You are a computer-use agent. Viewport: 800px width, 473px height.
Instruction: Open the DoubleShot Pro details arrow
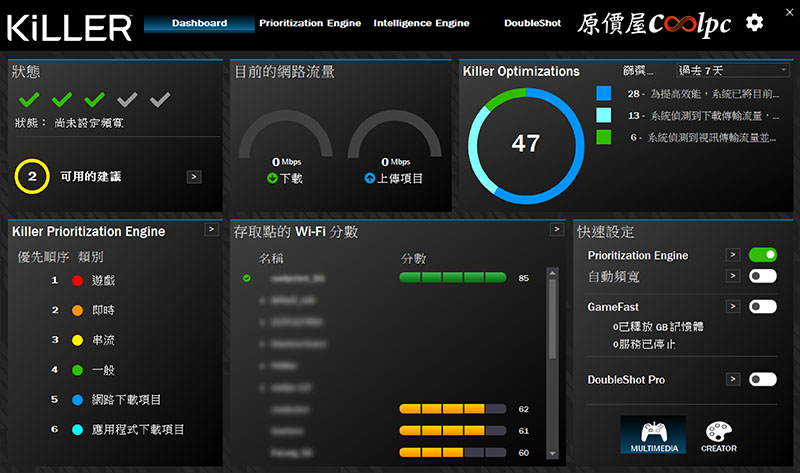(733, 379)
